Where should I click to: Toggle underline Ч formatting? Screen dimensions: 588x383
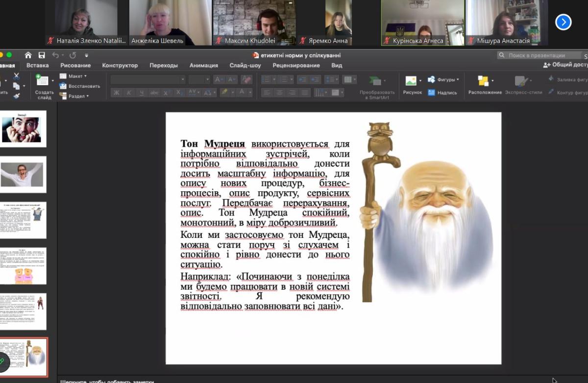[142, 93]
